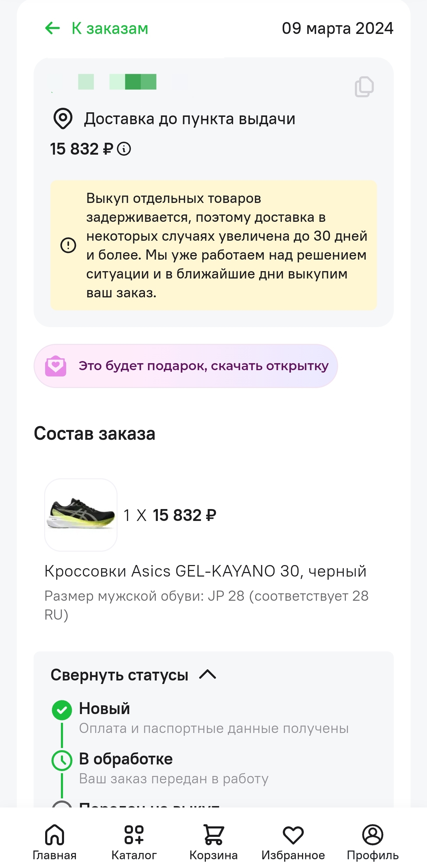The image size is (427, 868).
Task: Open the Asics sneaker thumbnail
Action: point(81,515)
